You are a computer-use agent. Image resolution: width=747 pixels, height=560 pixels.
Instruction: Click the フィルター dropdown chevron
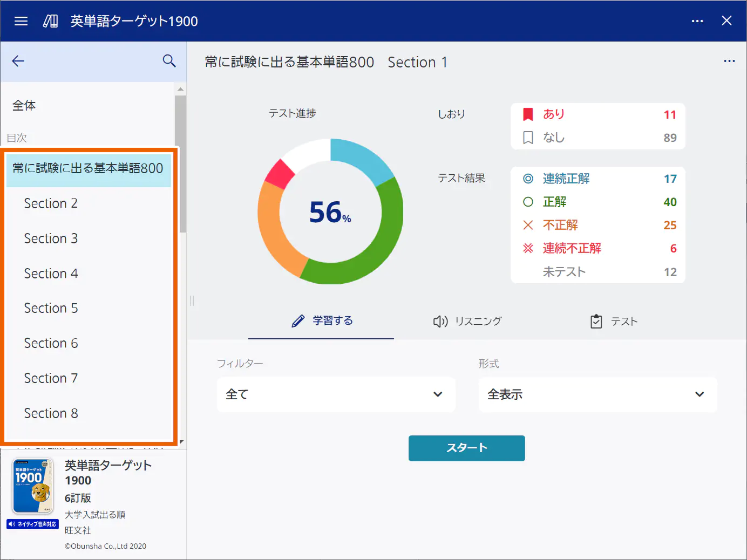click(438, 394)
